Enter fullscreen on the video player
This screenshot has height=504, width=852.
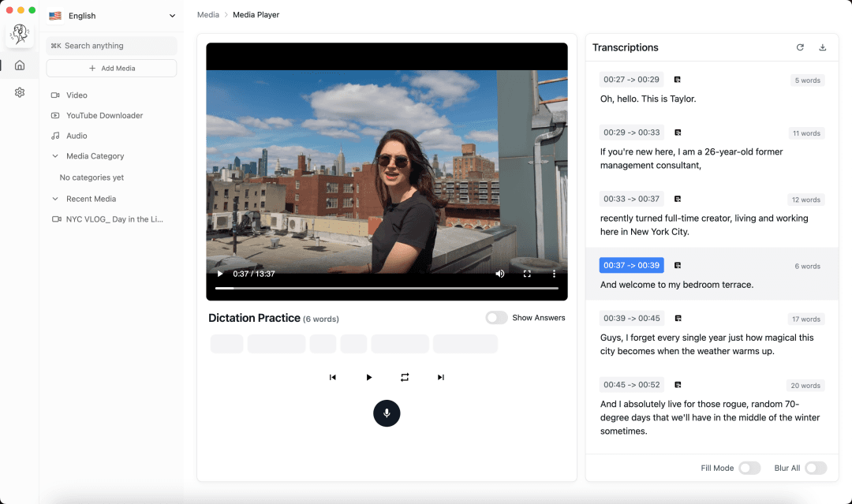tap(527, 274)
